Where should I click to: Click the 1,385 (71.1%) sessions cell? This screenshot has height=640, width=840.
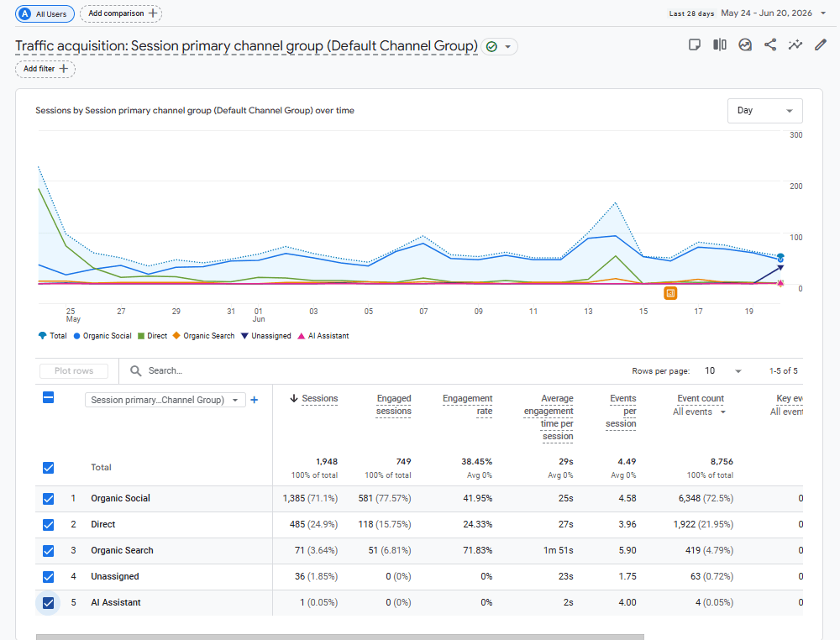click(310, 498)
